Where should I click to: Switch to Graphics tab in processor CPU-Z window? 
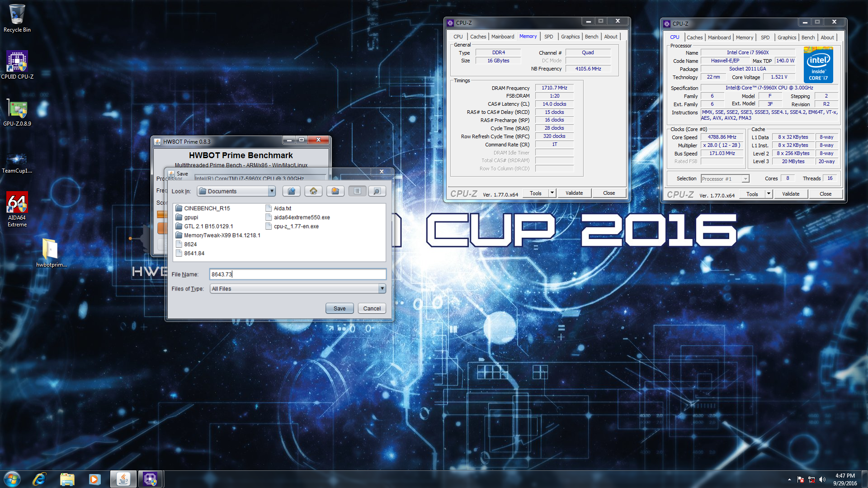point(787,38)
